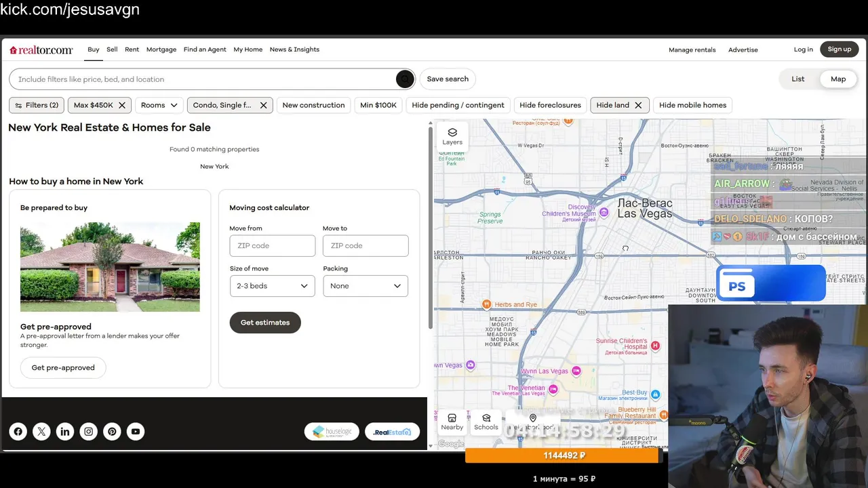
Task: Show Nearby places on map
Action: [x=452, y=422]
